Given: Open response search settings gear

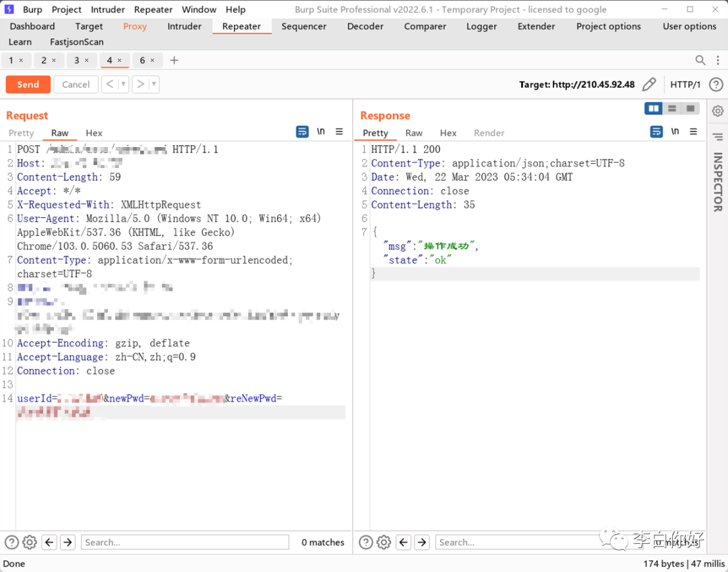Looking at the screenshot, I should [x=384, y=542].
